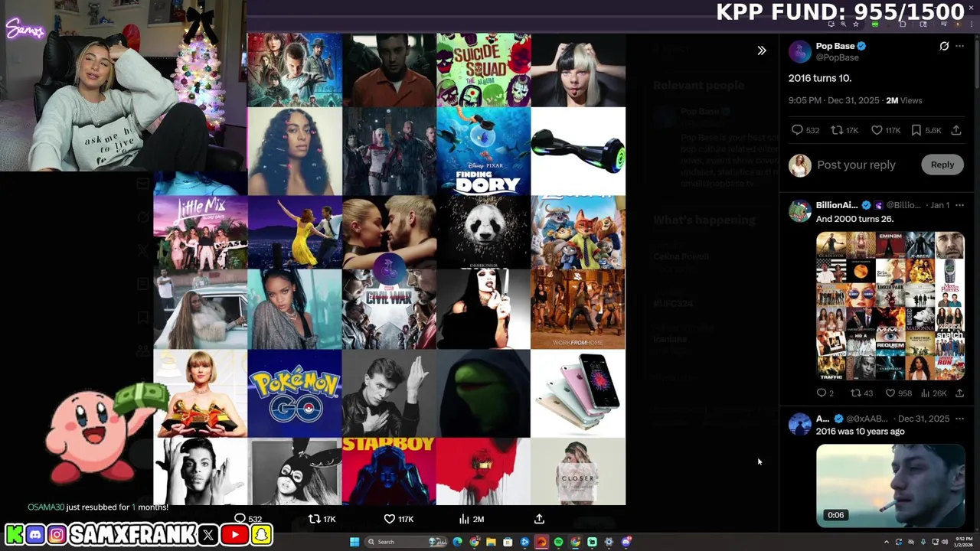
Task: Click the Reply button
Action: [x=942, y=165]
